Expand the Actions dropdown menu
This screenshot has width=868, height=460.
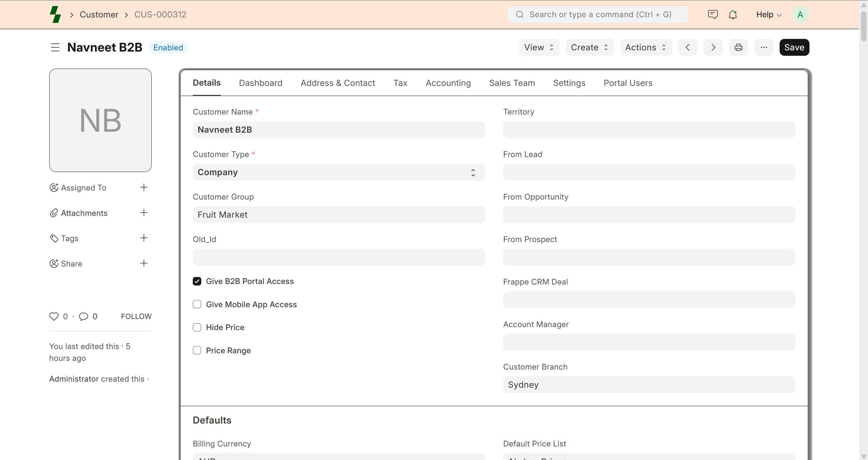point(645,48)
